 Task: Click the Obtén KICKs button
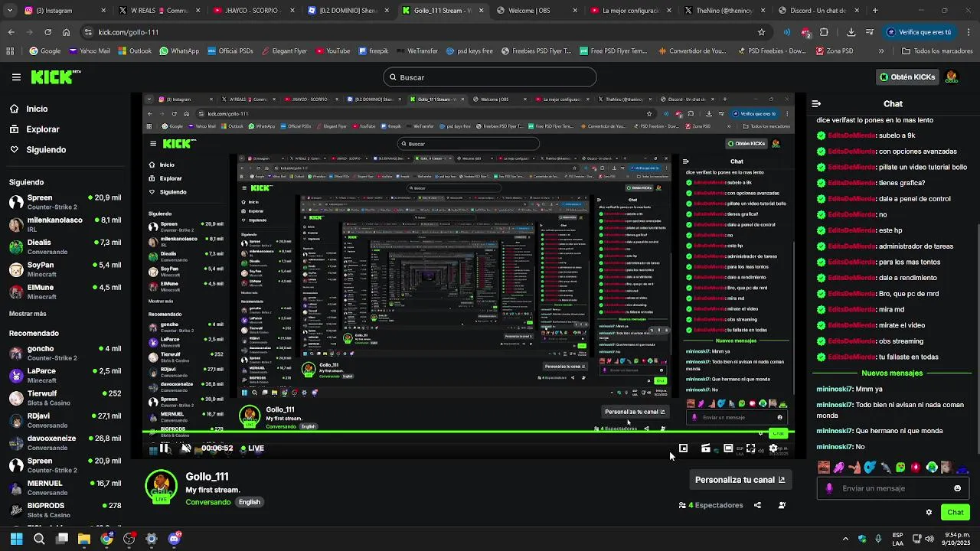(906, 77)
